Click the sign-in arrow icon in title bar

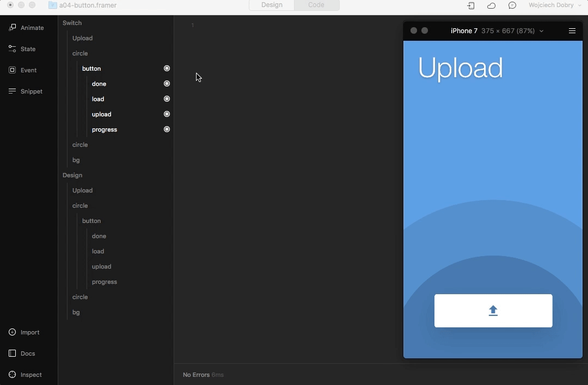pos(470,5)
